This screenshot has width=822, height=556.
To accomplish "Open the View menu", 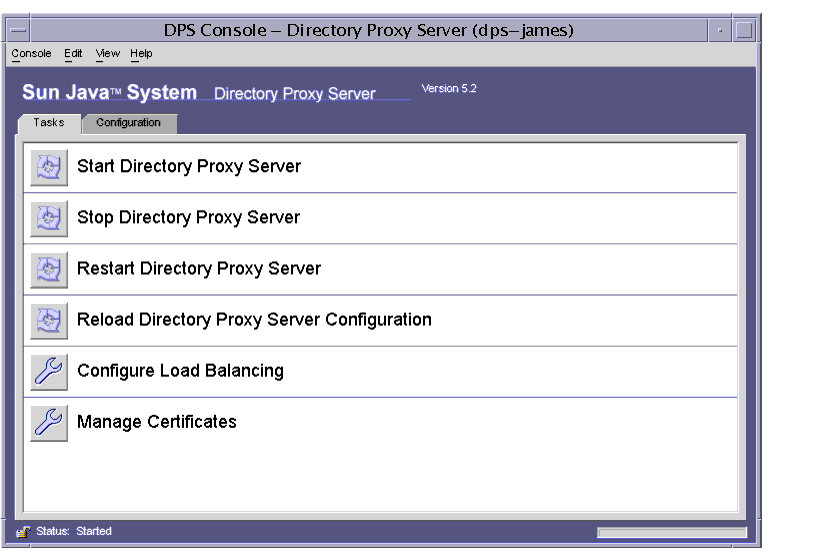I will tap(107, 53).
